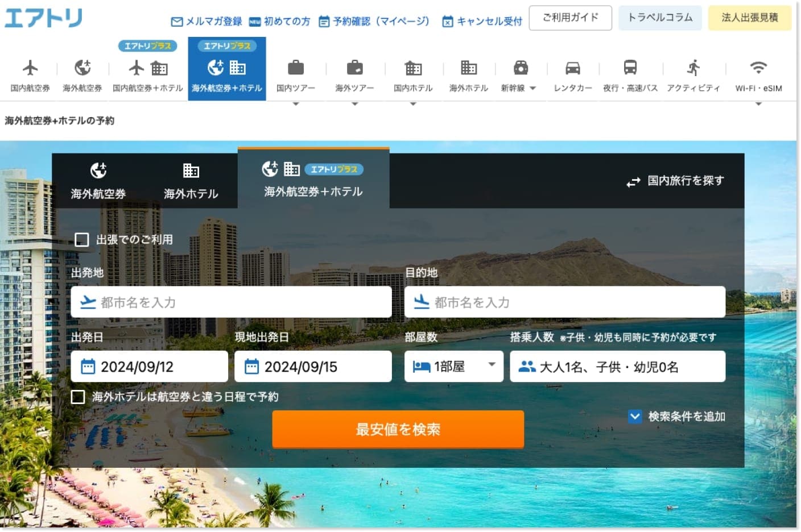Open the 部屋数 room count dropdown
The height and width of the screenshot is (532, 801).
453,366
